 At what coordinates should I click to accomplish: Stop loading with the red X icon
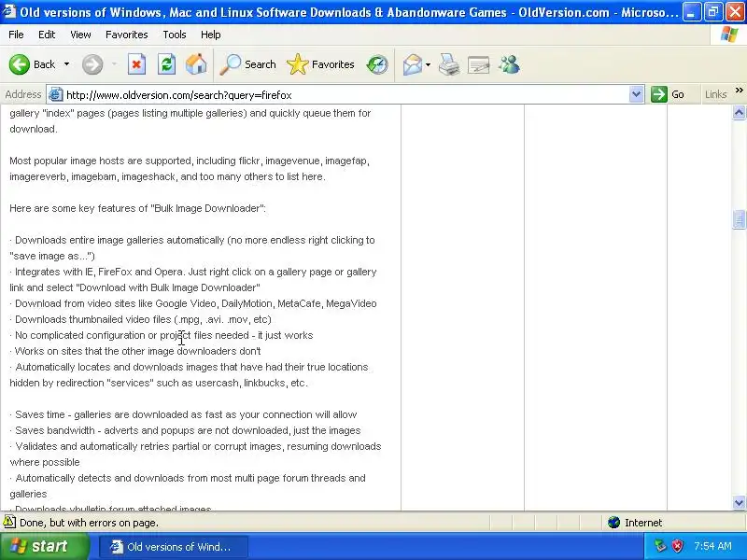pos(136,64)
